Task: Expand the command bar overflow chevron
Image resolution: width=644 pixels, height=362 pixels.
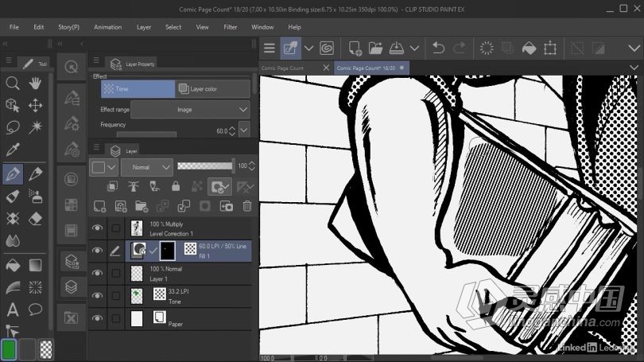Action: click(x=634, y=48)
